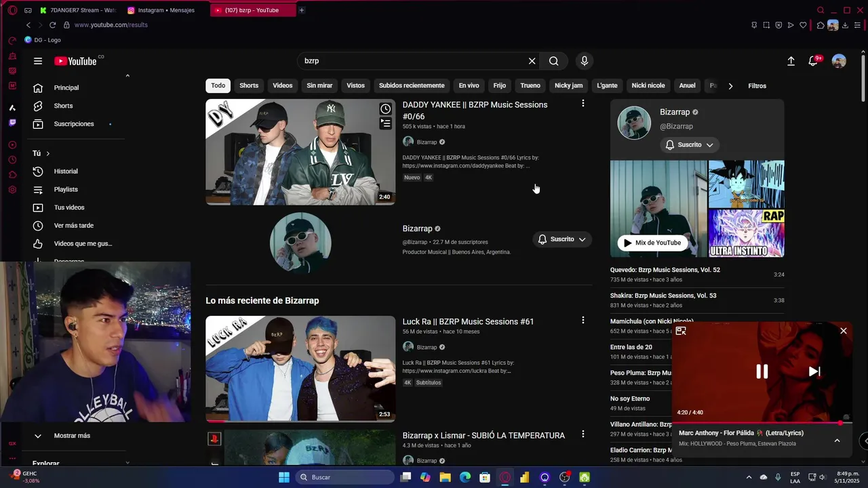Show hidden system tray icons
Screen dimensions: 868x488
pos(749,477)
